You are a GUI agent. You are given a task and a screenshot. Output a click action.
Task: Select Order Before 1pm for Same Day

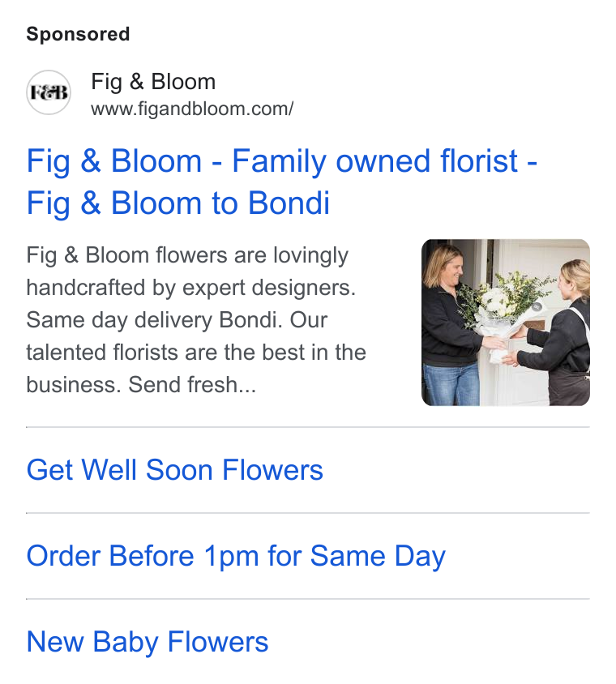coord(236,556)
